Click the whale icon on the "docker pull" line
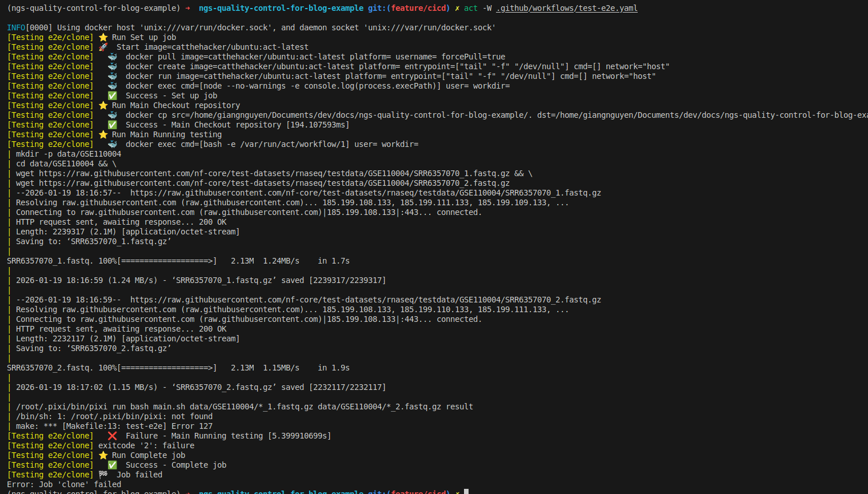 113,57
